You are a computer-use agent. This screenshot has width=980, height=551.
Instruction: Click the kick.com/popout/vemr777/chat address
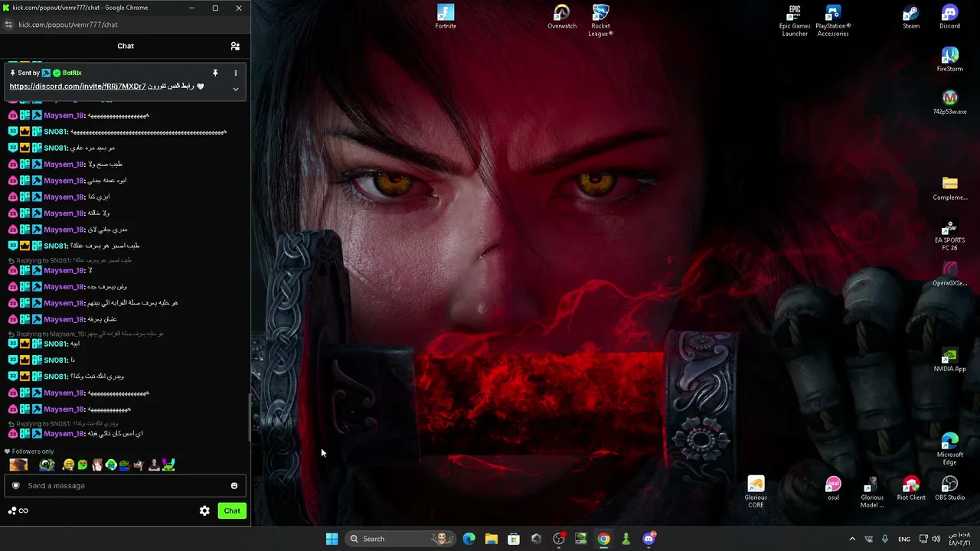click(68, 24)
